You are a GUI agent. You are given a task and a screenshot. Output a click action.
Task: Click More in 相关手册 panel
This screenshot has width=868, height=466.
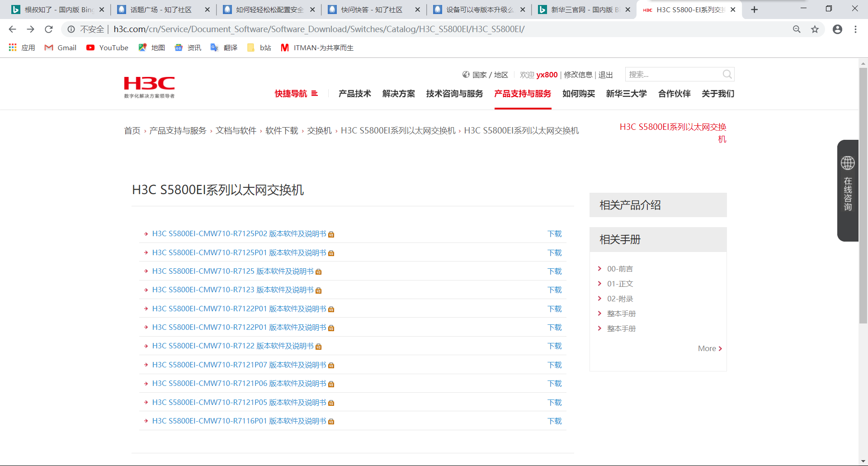click(710, 348)
